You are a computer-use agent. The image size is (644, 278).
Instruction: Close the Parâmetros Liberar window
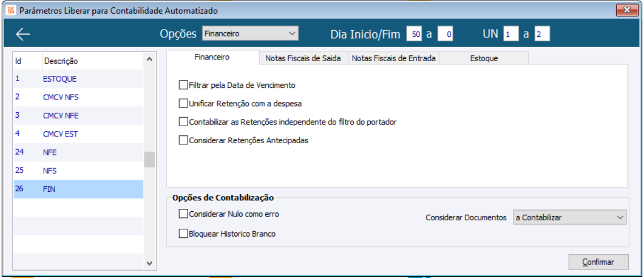click(628, 10)
